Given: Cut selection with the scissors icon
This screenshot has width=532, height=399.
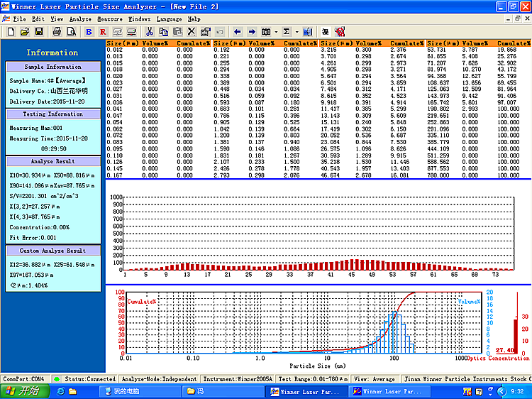Looking at the screenshot, I should pos(150,32).
